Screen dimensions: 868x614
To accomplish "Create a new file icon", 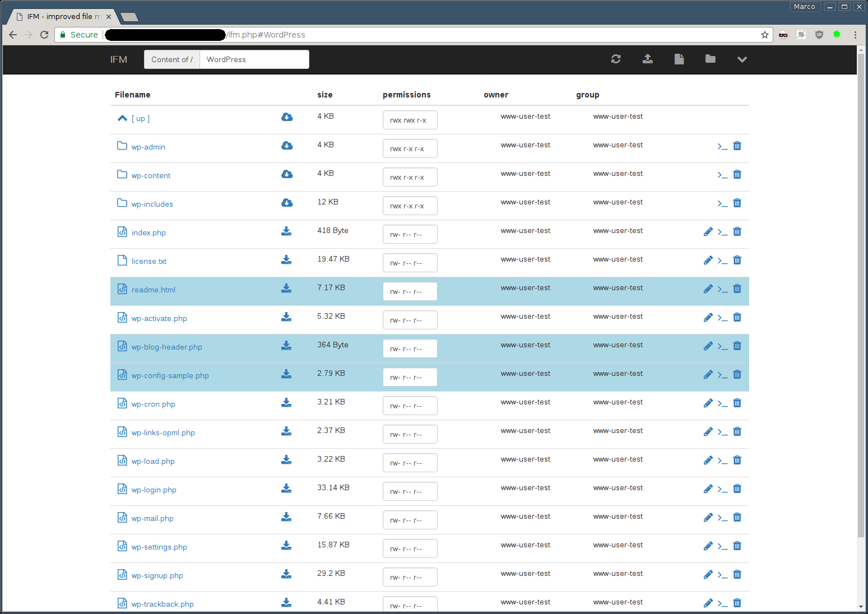I will 679,59.
